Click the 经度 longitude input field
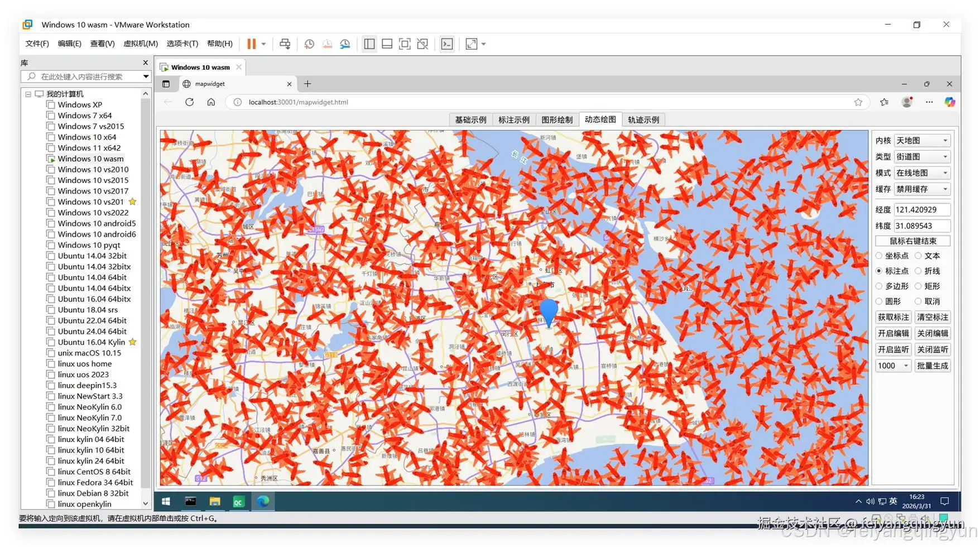Viewport: 980px width, 547px height. 922,210
